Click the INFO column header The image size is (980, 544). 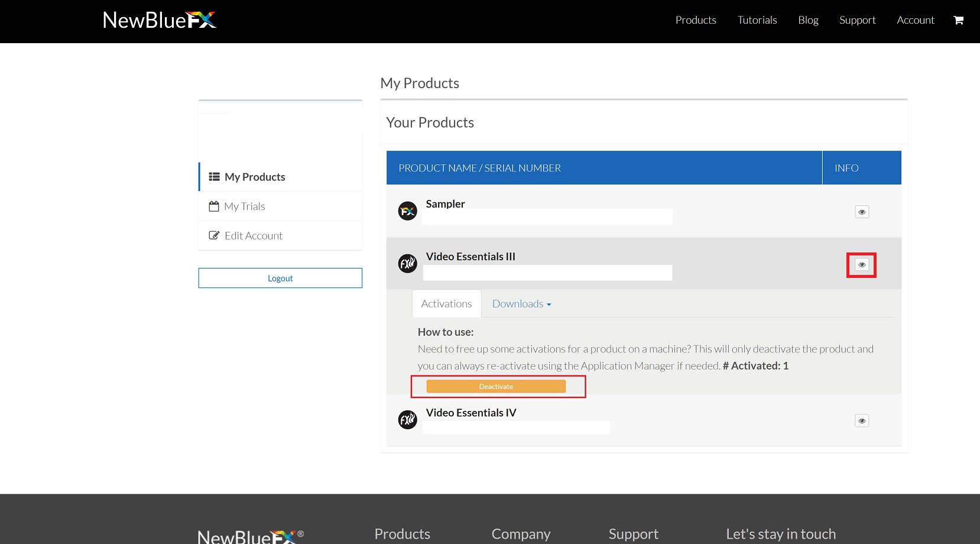click(846, 168)
